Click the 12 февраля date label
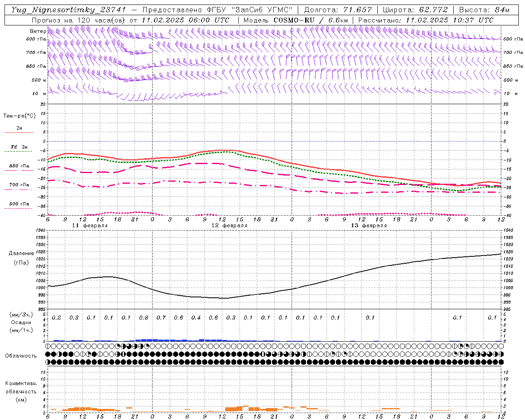Image resolution: width=525 pixels, height=420 pixels. [x=229, y=226]
